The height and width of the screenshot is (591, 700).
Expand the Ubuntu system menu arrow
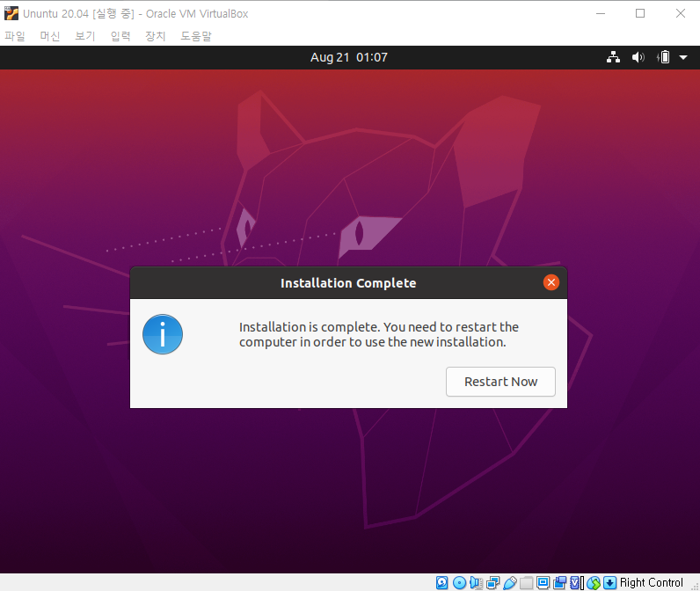[x=683, y=57]
